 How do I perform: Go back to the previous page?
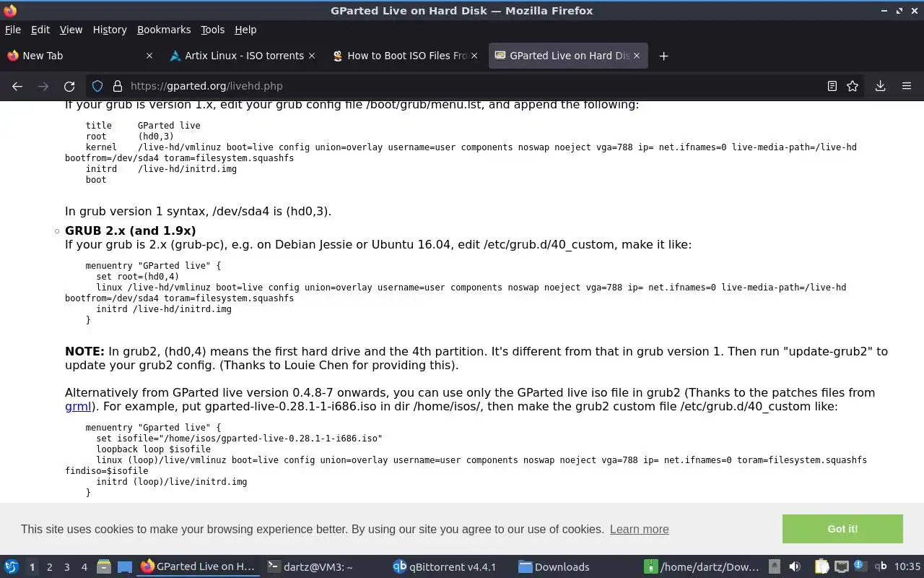coord(17,86)
